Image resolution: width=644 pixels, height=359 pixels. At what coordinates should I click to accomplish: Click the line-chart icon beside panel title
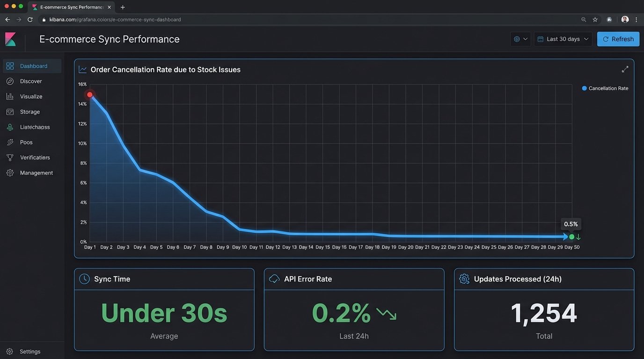click(x=82, y=69)
